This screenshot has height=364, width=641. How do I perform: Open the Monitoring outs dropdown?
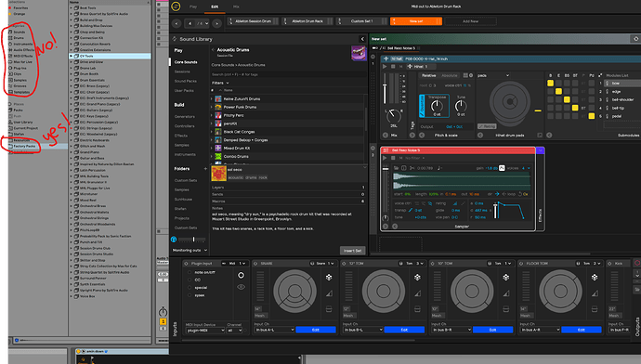[x=190, y=250]
